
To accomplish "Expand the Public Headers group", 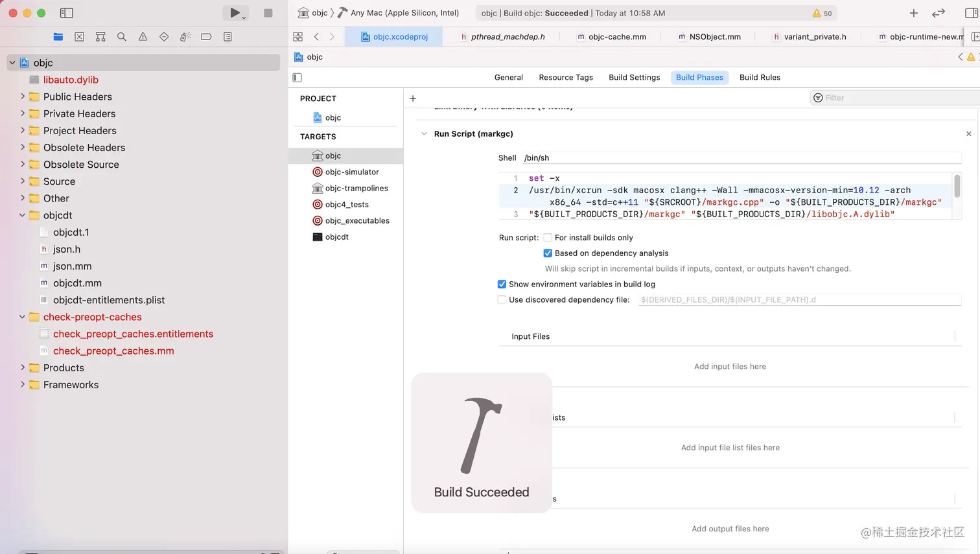I will pos(23,97).
